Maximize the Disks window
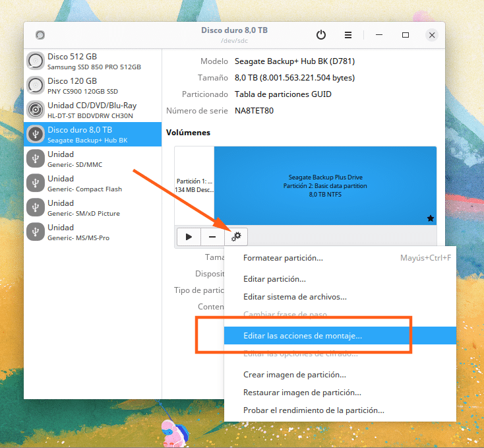Screen dimensions: 484x448 coord(406,35)
